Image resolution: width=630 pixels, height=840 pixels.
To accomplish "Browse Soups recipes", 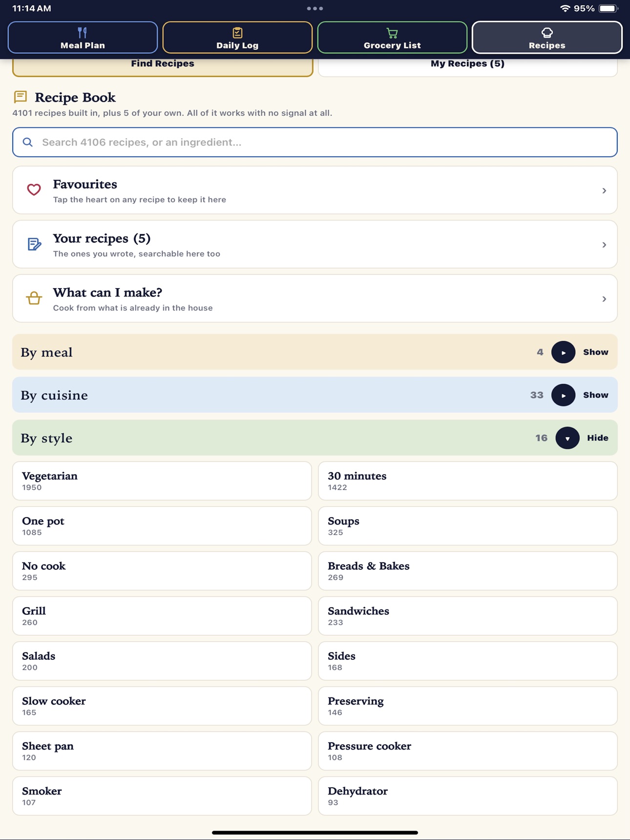I will pos(468,525).
